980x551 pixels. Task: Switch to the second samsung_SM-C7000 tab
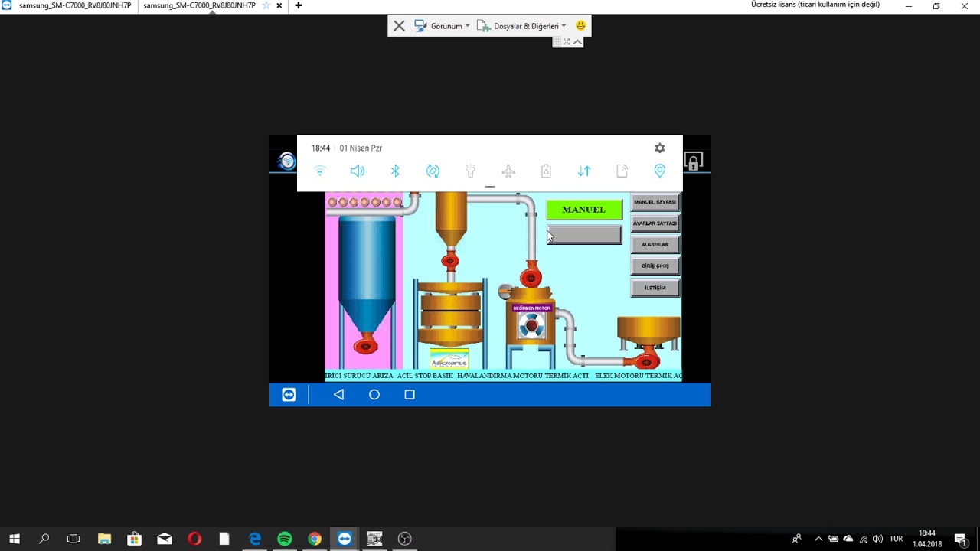click(x=200, y=5)
